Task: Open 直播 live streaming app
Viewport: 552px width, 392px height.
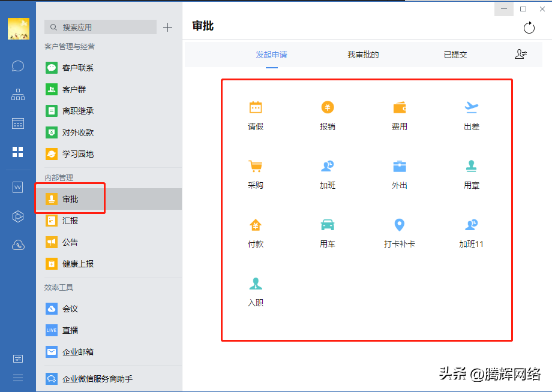Action: (x=109, y=330)
